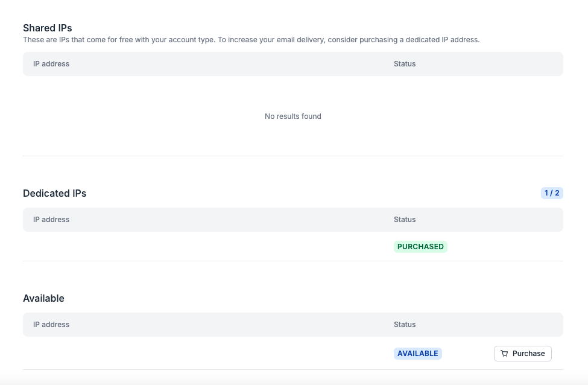Click the Status column header under Shared IPs
588x385 pixels.
tap(405, 64)
